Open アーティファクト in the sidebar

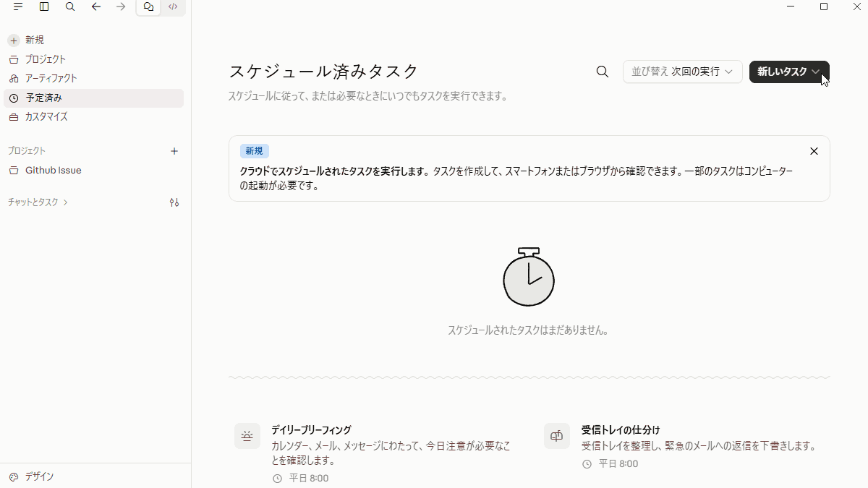(x=95, y=78)
